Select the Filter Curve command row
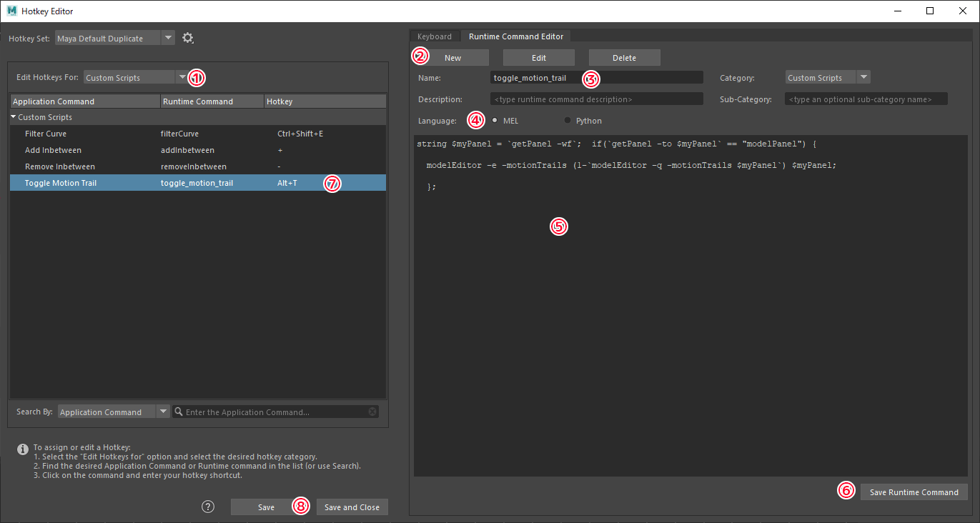Viewport: 980px width, 523px height. pyautogui.click(x=46, y=134)
